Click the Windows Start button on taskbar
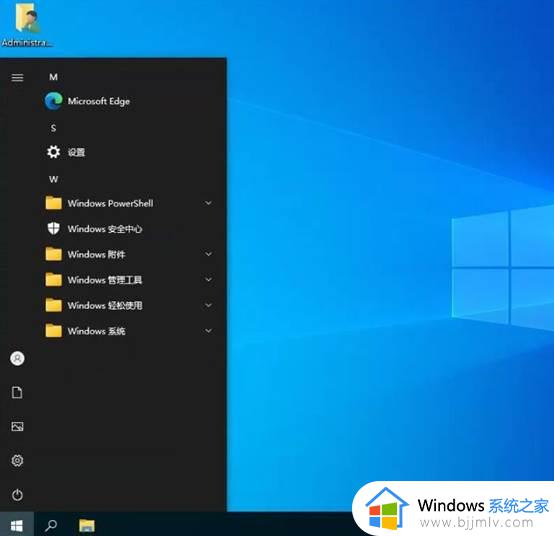 click(x=17, y=525)
